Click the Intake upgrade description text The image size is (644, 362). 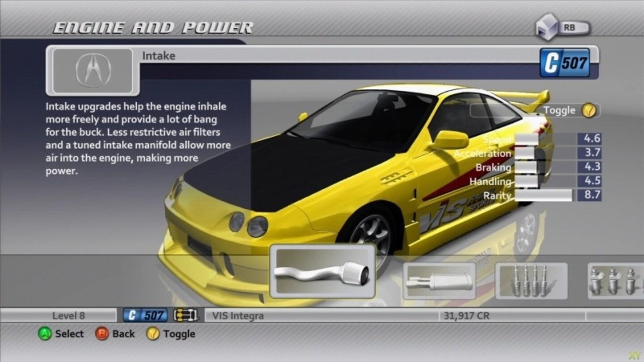[138, 139]
